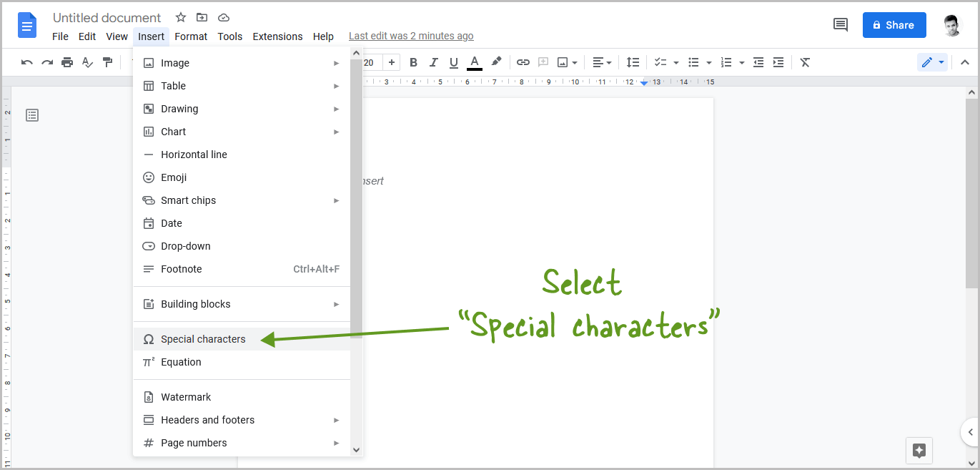The height and width of the screenshot is (470, 980).
Task: Toggle bold formatting
Action: [413, 62]
